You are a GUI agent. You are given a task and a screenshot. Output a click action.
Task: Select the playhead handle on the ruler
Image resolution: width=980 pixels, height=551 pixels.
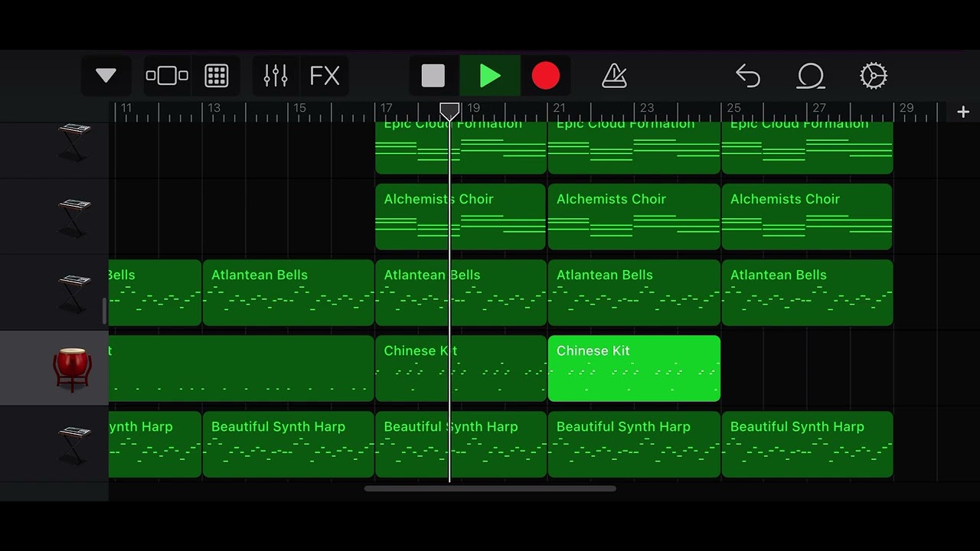(x=449, y=112)
